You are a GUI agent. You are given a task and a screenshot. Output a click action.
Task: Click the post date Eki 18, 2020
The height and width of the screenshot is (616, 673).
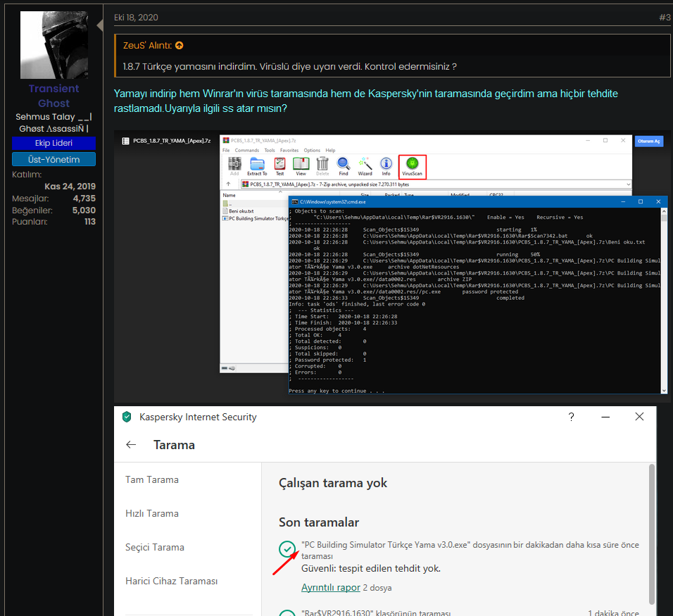pos(136,17)
